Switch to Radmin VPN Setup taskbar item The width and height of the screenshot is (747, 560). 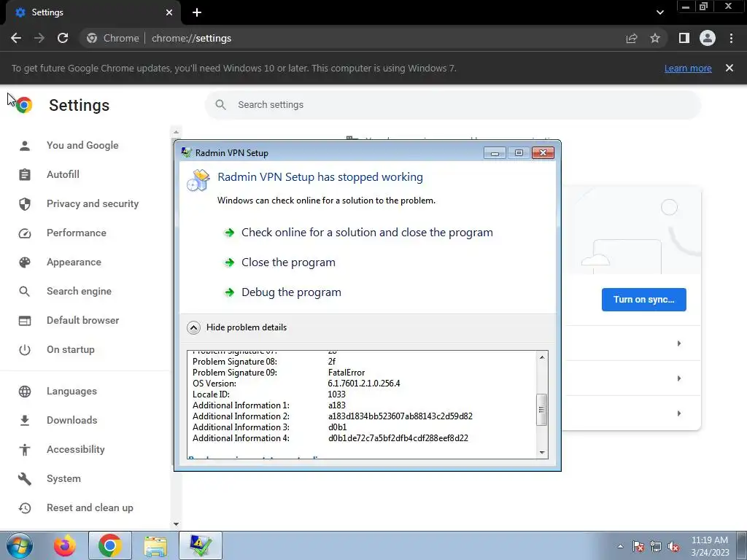tap(201, 545)
